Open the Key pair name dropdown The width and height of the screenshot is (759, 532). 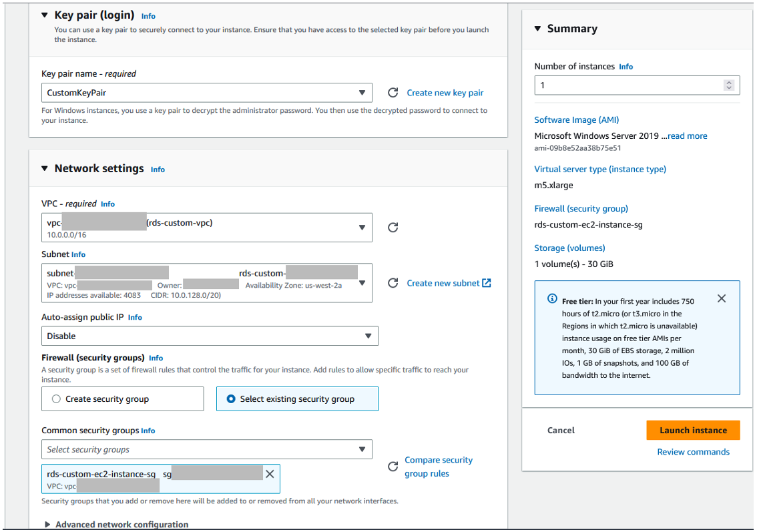pos(207,93)
